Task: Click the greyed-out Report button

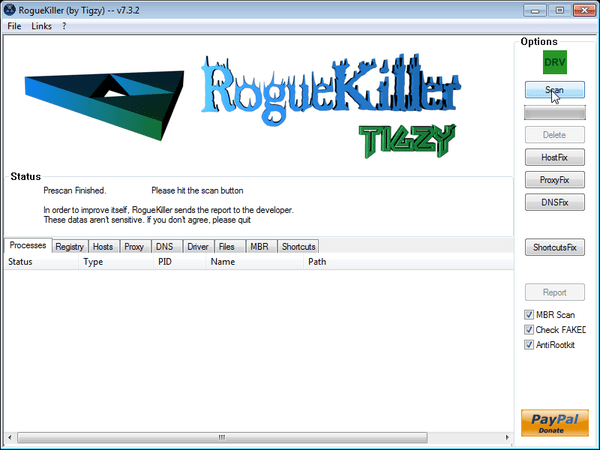Action: pyautogui.click(x=554, y=292)
